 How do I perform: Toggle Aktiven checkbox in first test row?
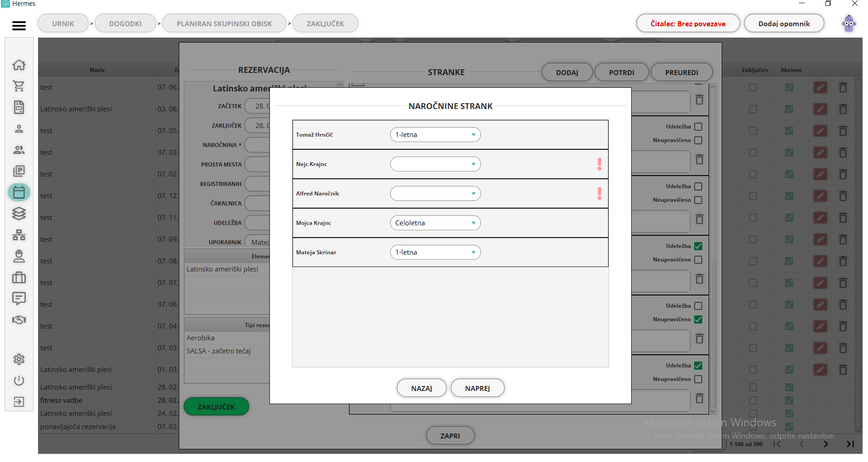click(789, 87)
